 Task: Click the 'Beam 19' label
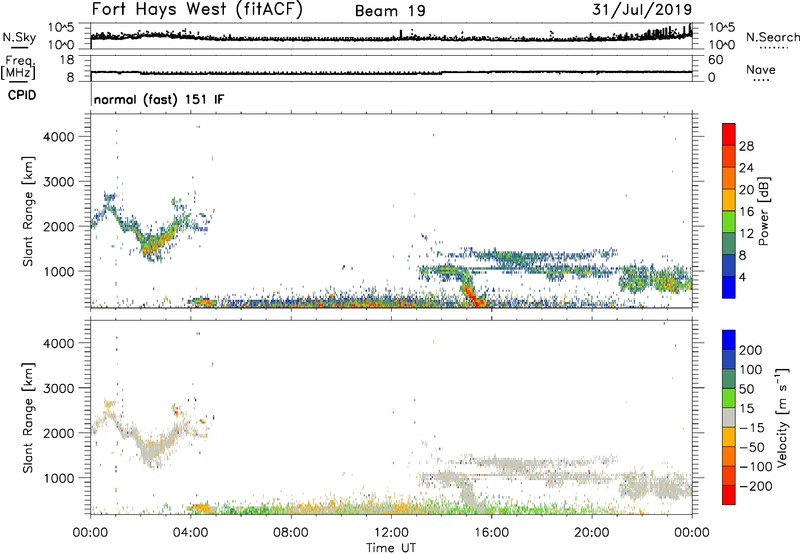390,11
